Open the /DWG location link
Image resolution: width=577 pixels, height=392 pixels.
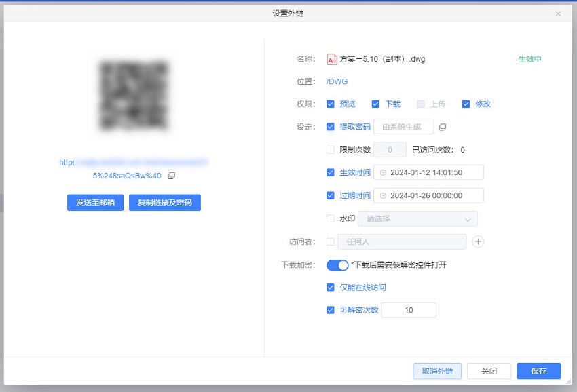(x=336, y=81)
